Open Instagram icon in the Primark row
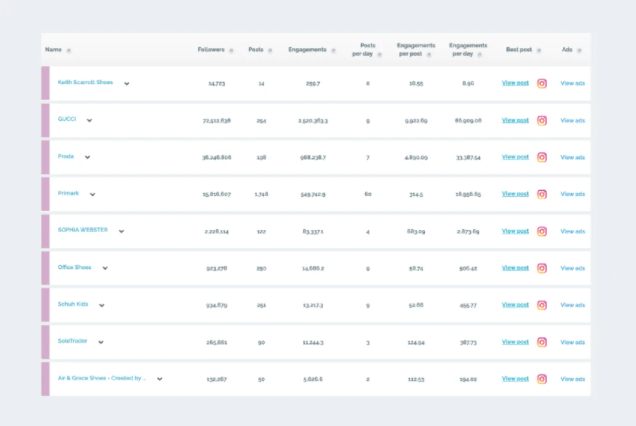636x426 pixels. click(x=542, y=194)
